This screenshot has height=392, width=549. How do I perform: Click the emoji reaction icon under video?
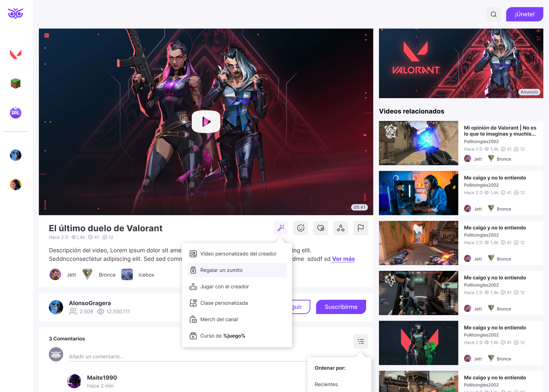point(301,228)
